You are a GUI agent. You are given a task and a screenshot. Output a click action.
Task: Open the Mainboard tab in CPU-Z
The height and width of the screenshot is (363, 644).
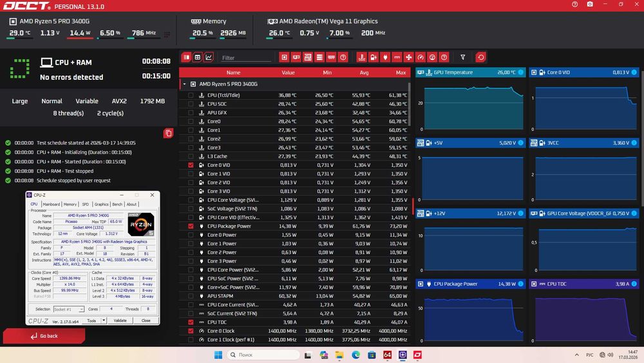(52, 204)
